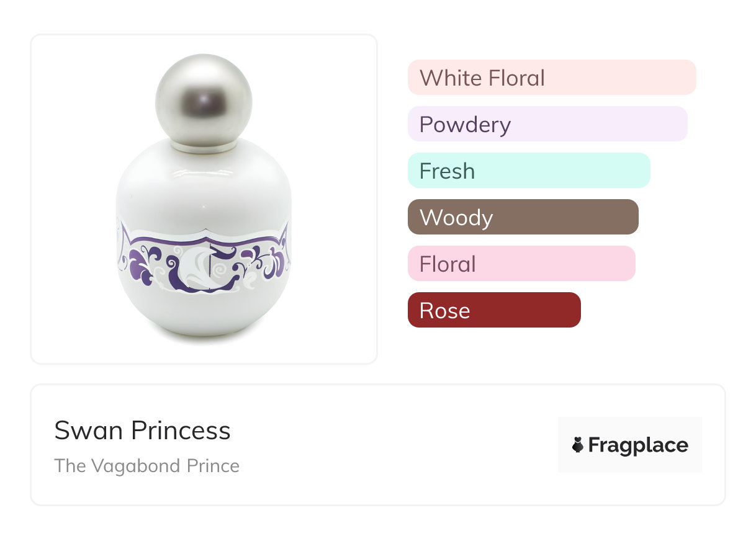Choose the Fresh accord bar

(529, 171)
